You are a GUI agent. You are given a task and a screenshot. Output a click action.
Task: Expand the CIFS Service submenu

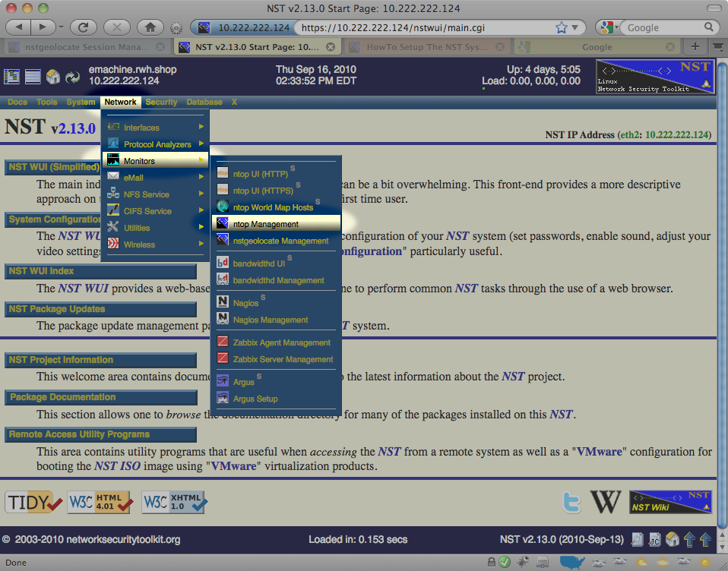tap(155, 211)
